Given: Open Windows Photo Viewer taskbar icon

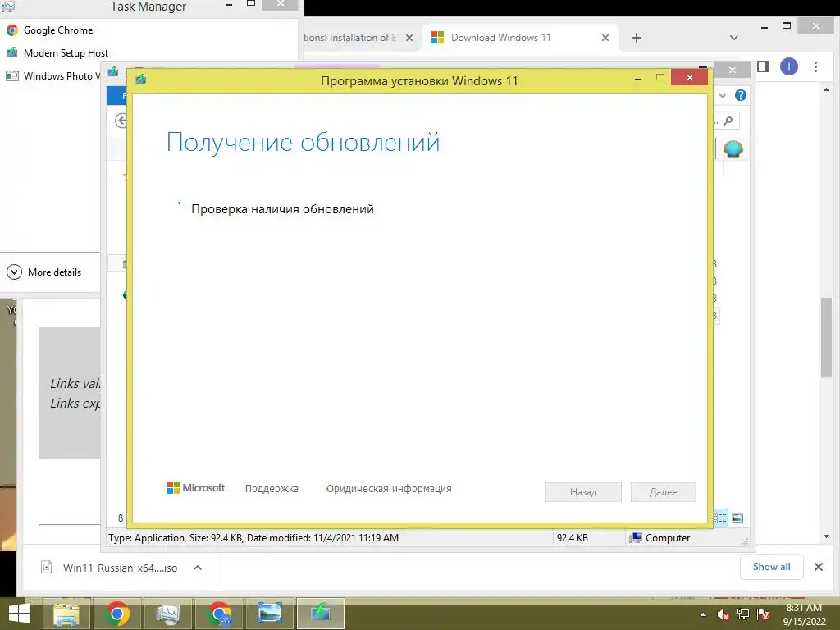Looking at the screenshot, I should pos(269,614).
